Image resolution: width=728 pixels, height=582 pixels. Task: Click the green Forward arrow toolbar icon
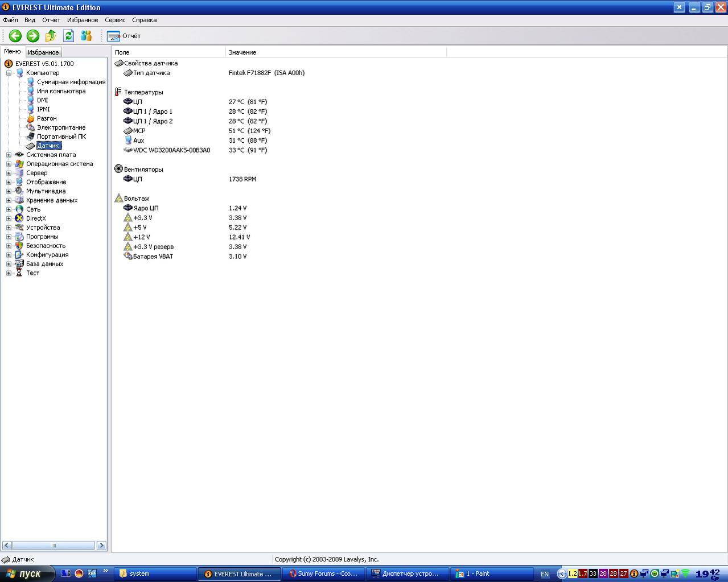pos(33,36)
